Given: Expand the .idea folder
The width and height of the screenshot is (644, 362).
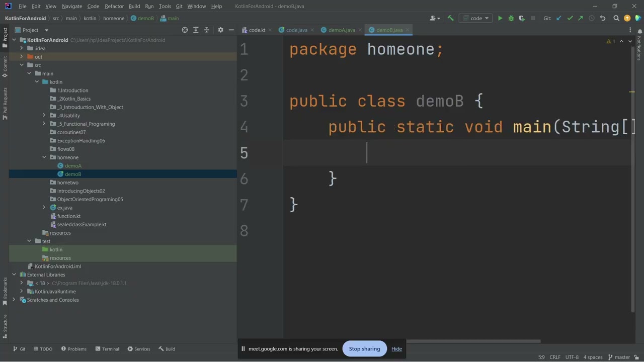Looking at the screenshot, I should (22, 48).
